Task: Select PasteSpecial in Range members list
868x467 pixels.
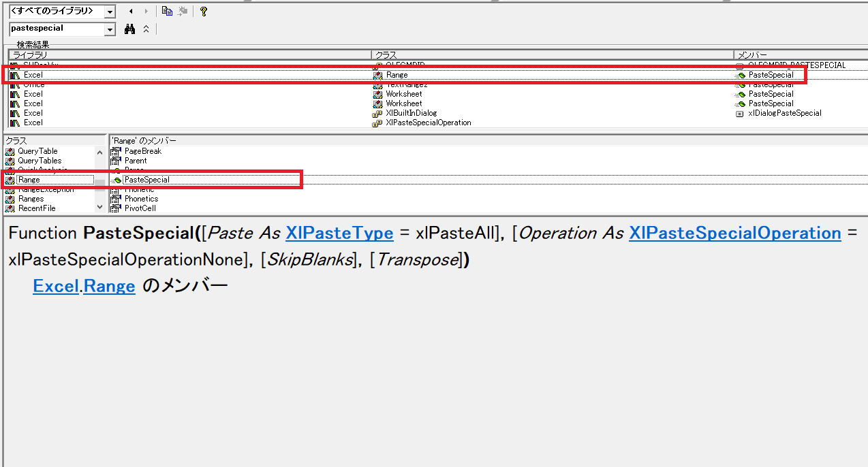Action: coord(146,180)
